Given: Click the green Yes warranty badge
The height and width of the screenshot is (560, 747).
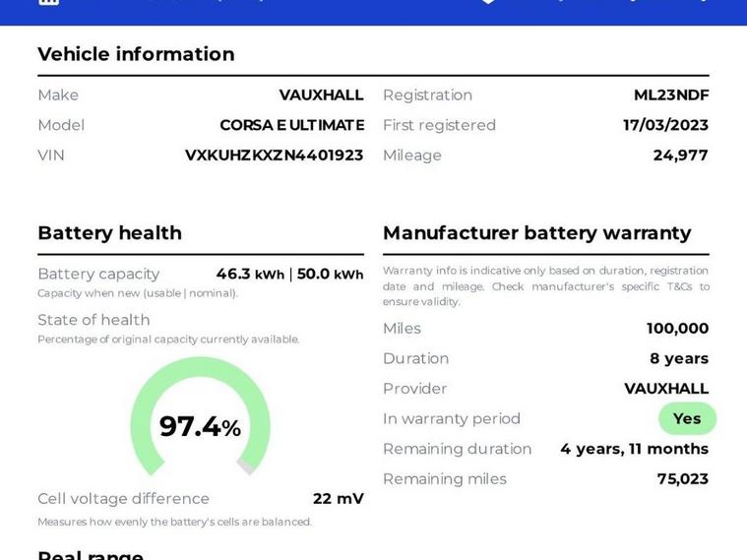Looking at the screenshot, I should [687, 418].
